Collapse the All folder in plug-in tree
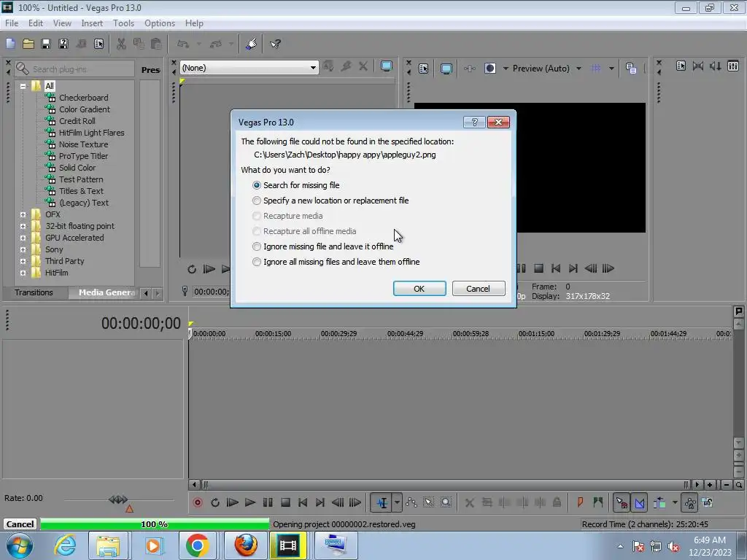Viewport: 747px width, 560px height. coord(23,86)
